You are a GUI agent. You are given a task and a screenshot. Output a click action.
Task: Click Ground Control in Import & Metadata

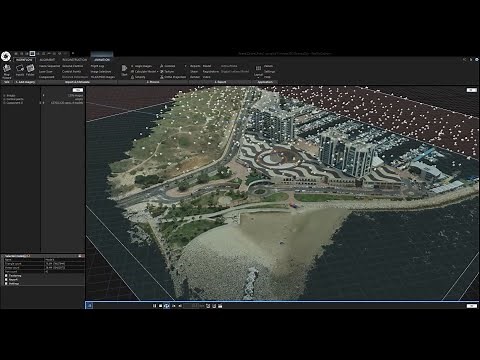coord(72,66)
